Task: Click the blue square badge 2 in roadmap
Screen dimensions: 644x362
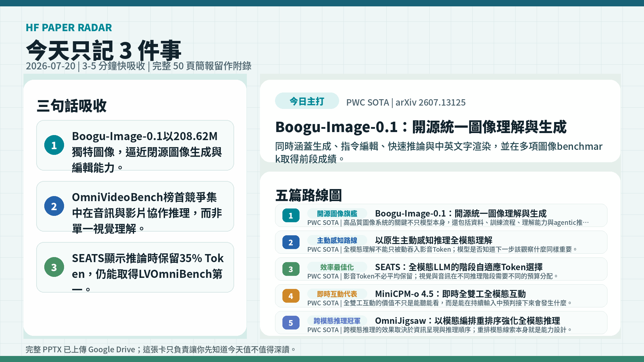Action: pos(291,242)
